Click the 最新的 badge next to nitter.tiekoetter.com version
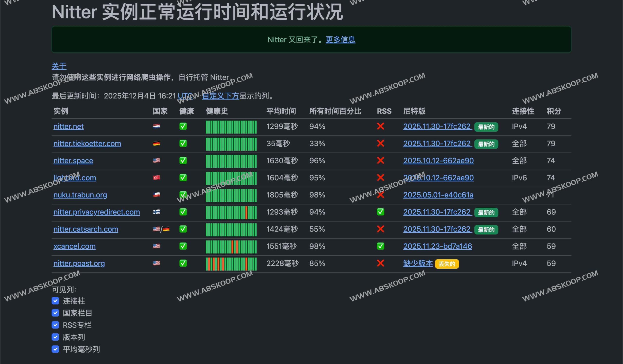This screenshot has height=364, width=623. coord(486,144)
